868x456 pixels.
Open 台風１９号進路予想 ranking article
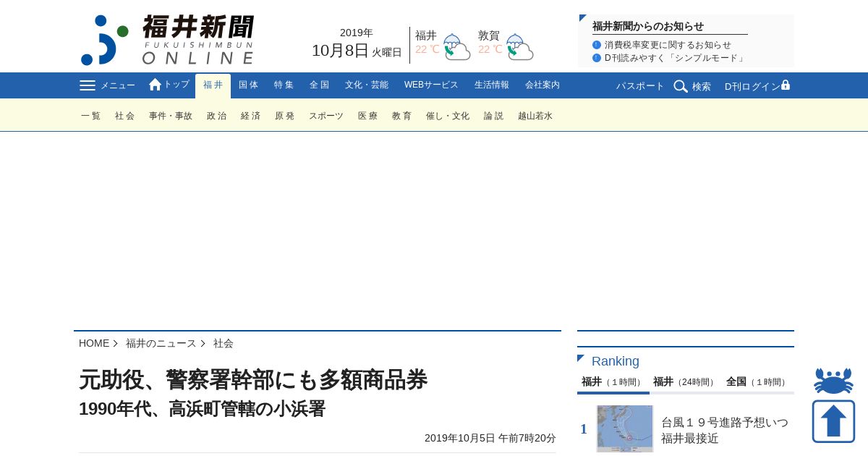725,430
